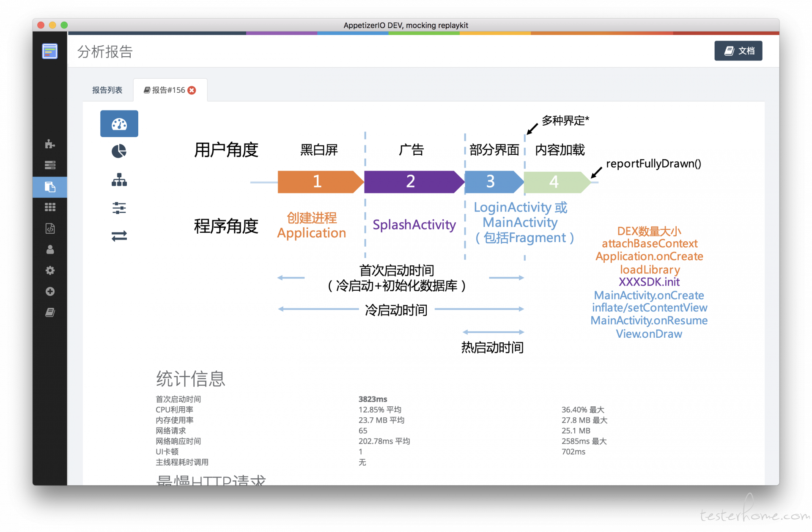Select the sliders report section
The image size is (812, 532).
click(x=119, y=208)
